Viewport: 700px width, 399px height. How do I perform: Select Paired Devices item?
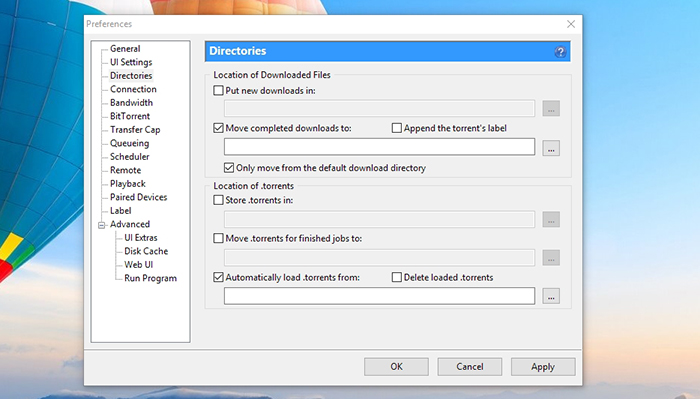[x=138, y=197]
